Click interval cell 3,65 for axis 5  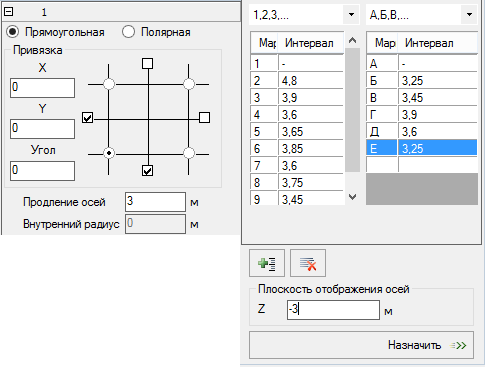(311, 131)
